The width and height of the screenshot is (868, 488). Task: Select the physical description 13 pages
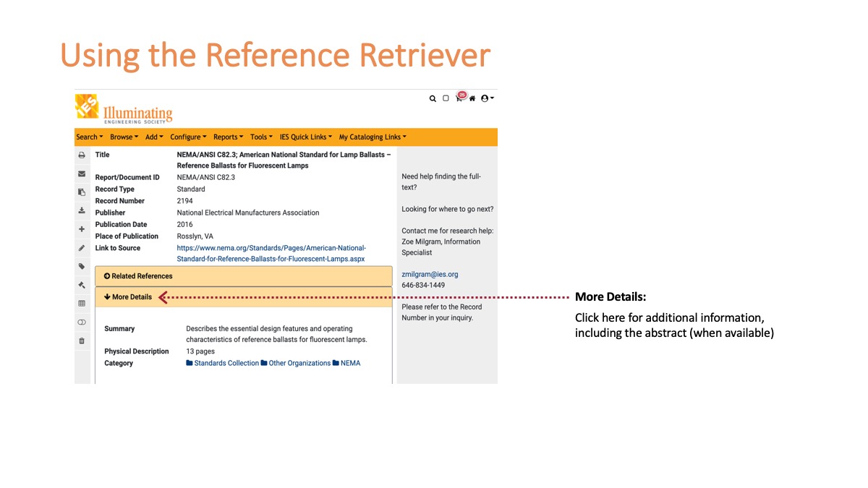pyautogui.click(x=200, y=351)
